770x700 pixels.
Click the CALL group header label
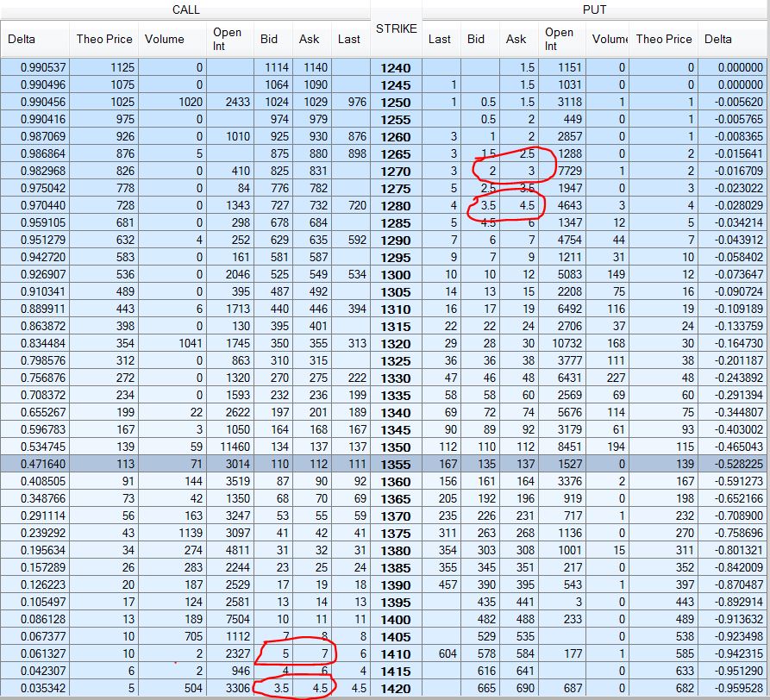click(185, 9)
